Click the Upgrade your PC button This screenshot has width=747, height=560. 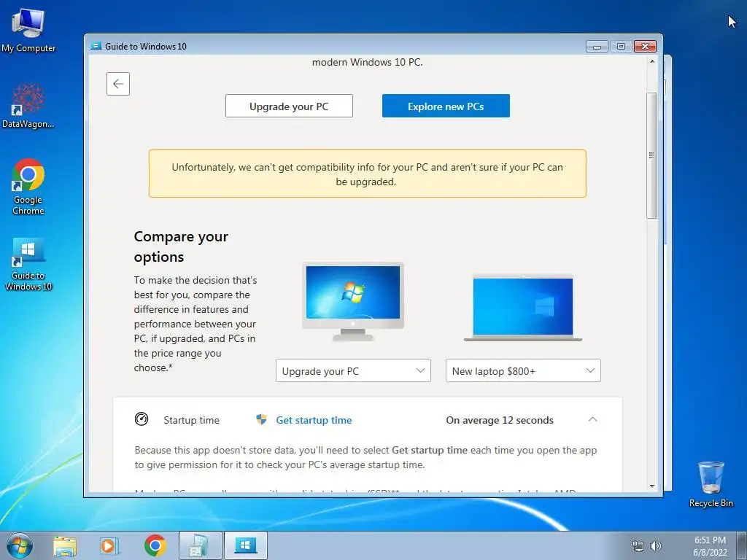[289, 106]
